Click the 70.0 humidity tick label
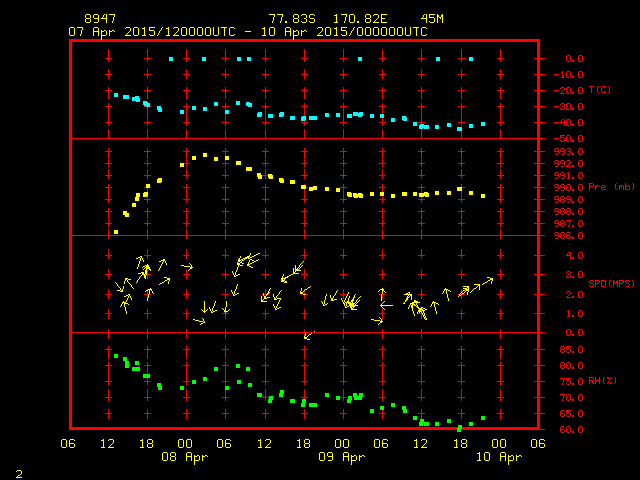 (x=571, y=398)
